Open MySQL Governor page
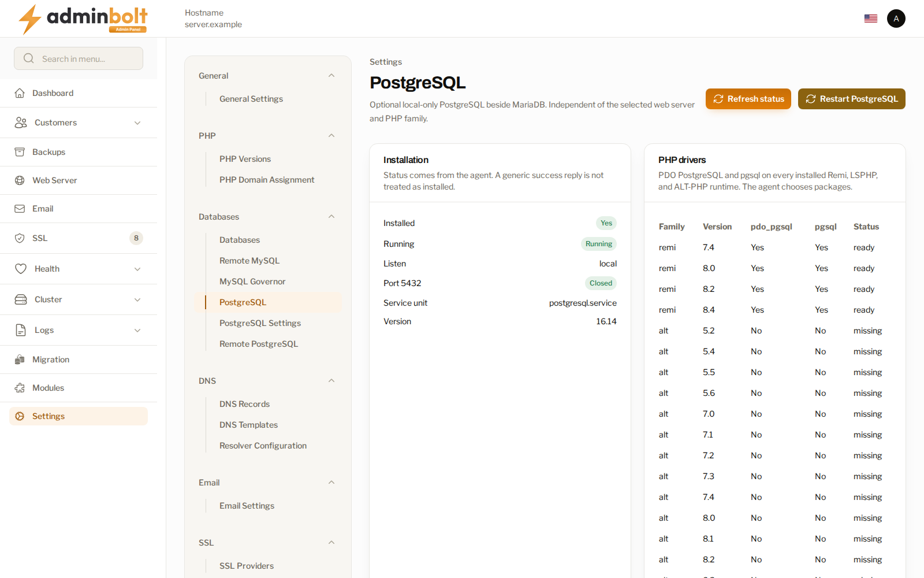Viewport: 924px width, 578px height. [252, 281]
